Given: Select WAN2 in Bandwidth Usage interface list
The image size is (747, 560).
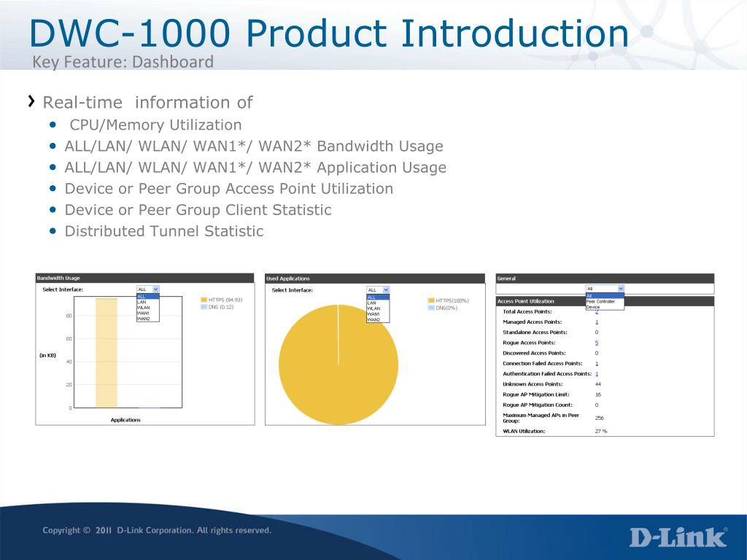Looking at the screenshot, I should (147, 319).
